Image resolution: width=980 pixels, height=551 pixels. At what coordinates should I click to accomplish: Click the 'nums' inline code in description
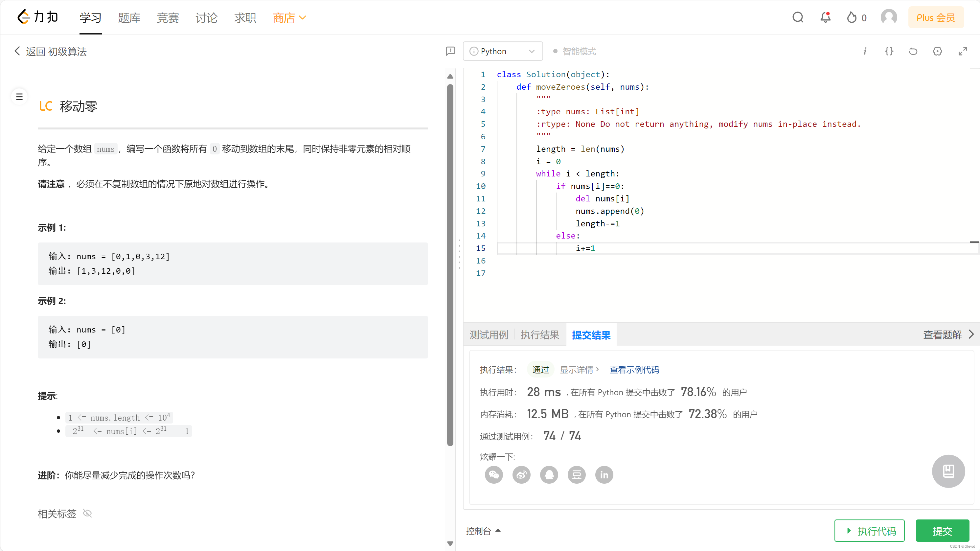pyautogui.click(x=105, y=149)
